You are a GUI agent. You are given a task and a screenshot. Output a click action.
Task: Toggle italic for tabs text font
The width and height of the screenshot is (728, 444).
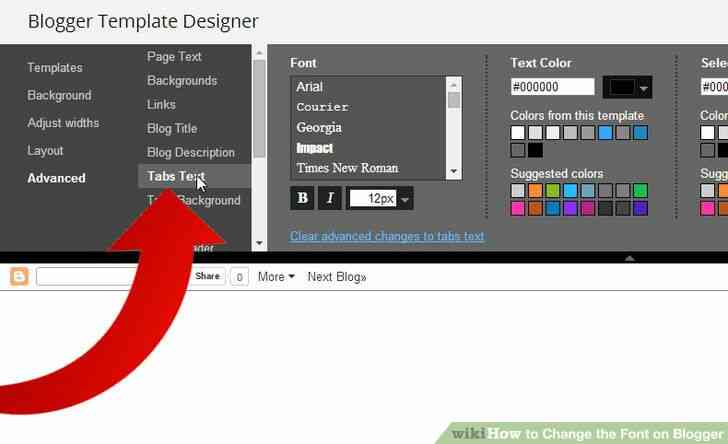click(330, 198)
